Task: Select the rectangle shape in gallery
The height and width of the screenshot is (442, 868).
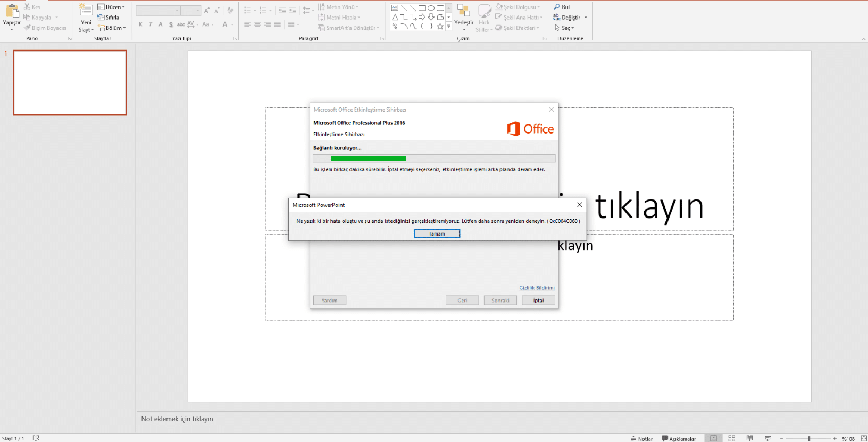Action: (422, 8)
